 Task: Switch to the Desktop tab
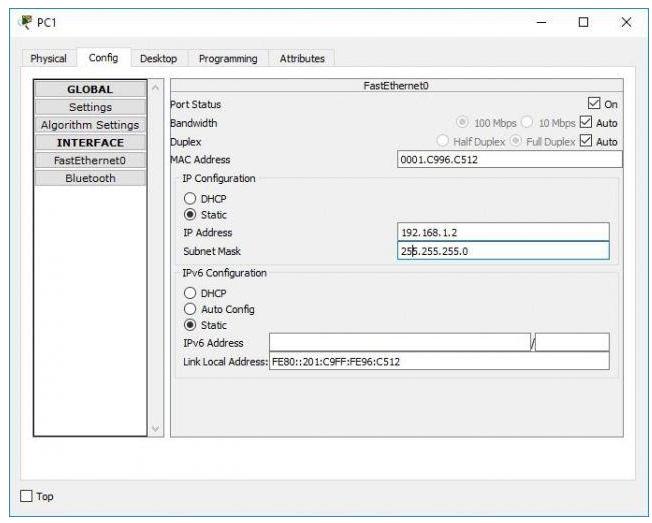(158, 59)
